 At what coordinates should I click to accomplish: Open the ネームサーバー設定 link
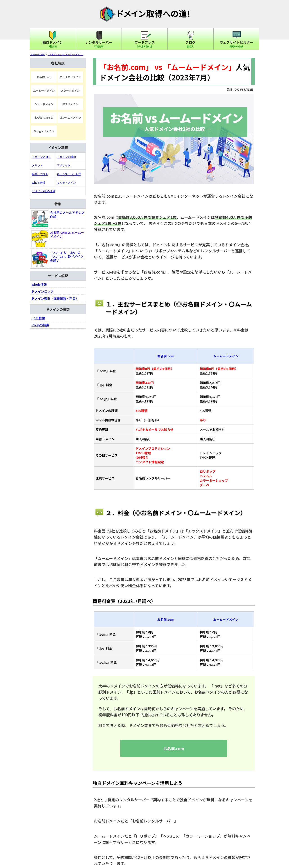point(69,174)
